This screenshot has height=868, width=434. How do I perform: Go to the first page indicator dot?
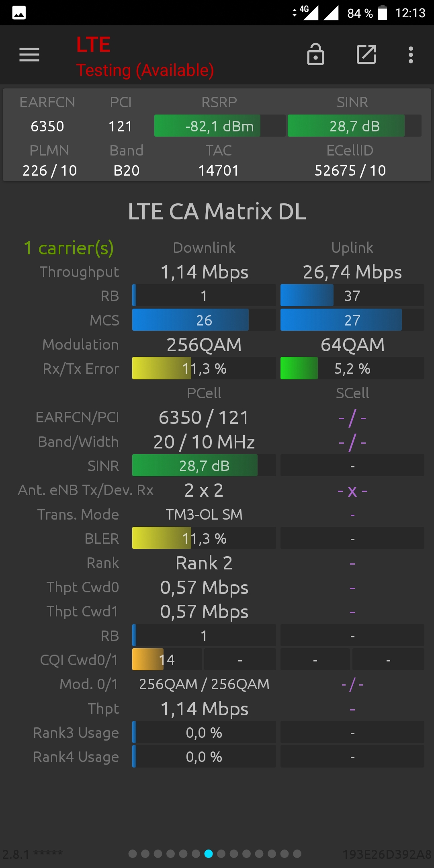pyautogui.click(x=133, y=854)
